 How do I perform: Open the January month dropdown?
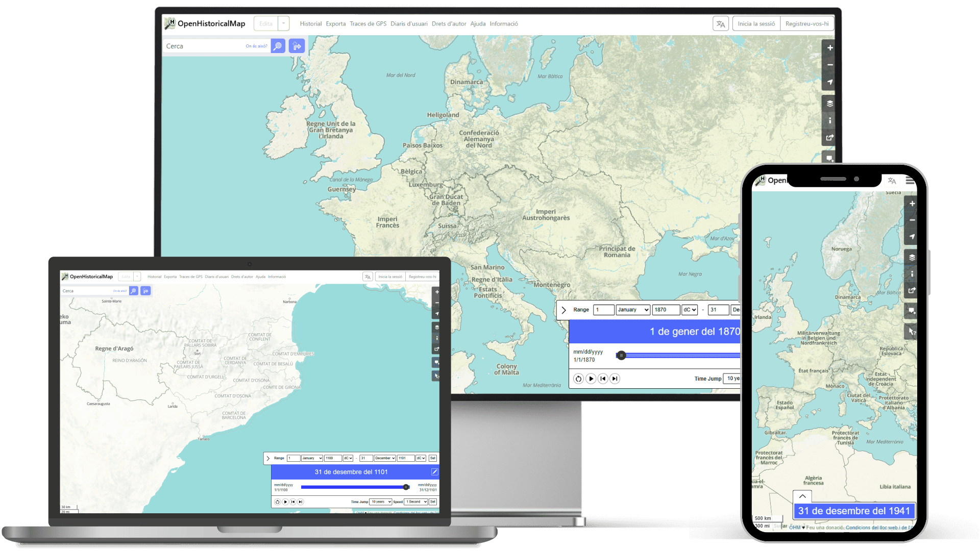click(x=633, y=310)
